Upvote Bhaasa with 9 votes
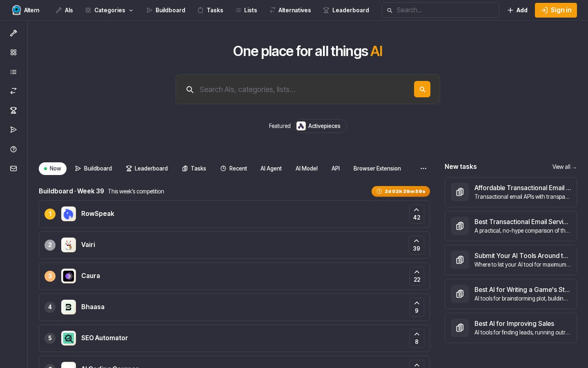This screenshot has height=368, width=588. tap(416, 307)
